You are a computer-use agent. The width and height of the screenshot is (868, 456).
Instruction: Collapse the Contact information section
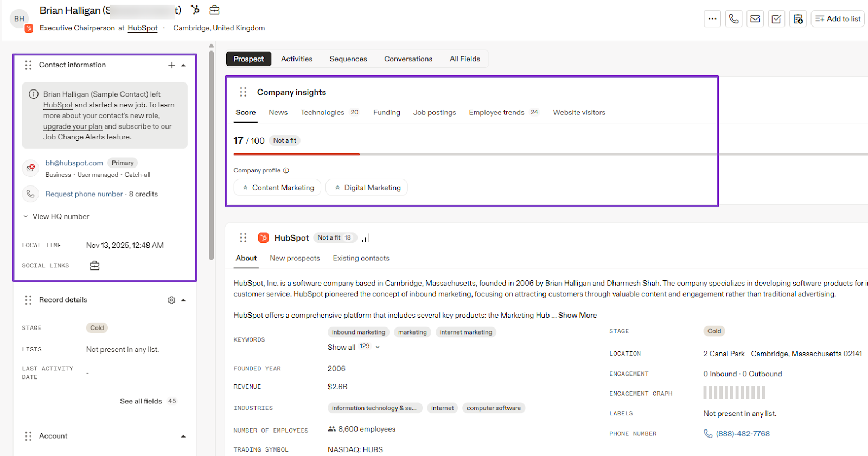click(x=183, y=65)
